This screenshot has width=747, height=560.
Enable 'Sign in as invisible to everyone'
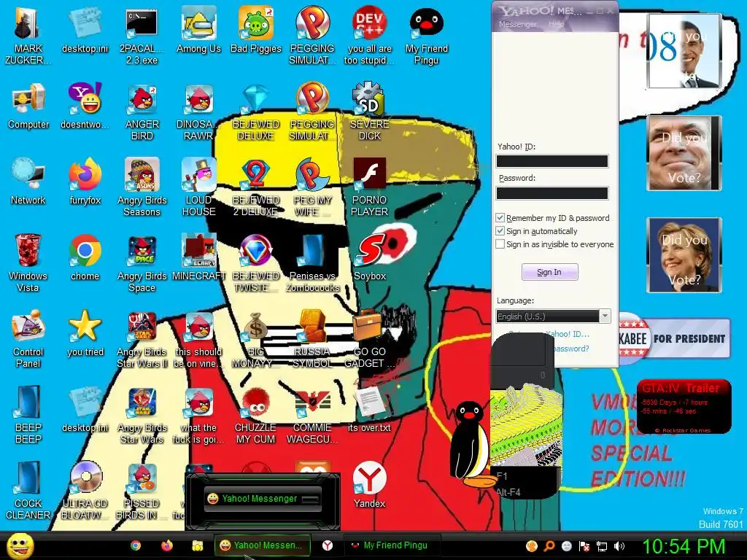tap(500, 244)
